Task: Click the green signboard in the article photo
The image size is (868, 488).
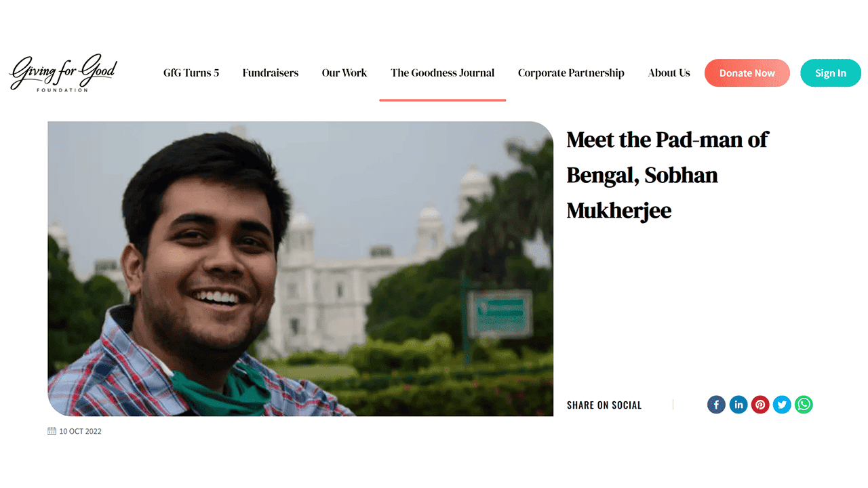Action: tap(500, 313)
